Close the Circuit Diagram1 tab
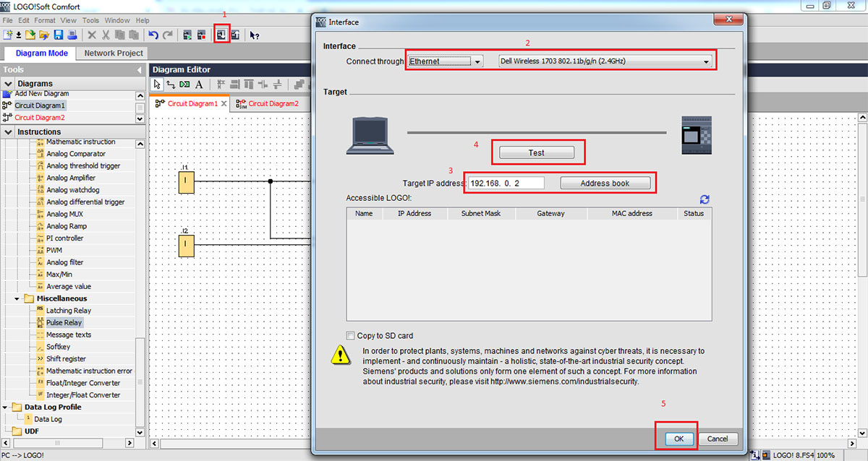The height and width of the screenshot is (461, 868). [x=224, y=104]
